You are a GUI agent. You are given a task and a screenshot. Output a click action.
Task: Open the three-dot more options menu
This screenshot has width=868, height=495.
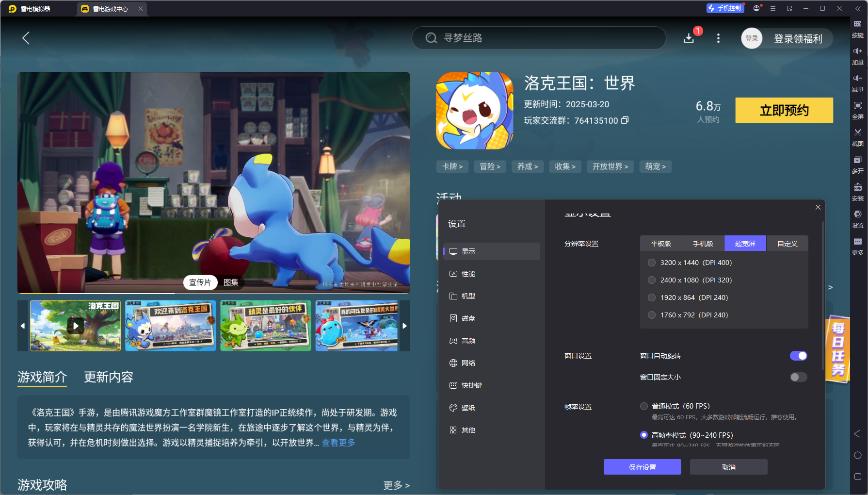click(718, 38)
